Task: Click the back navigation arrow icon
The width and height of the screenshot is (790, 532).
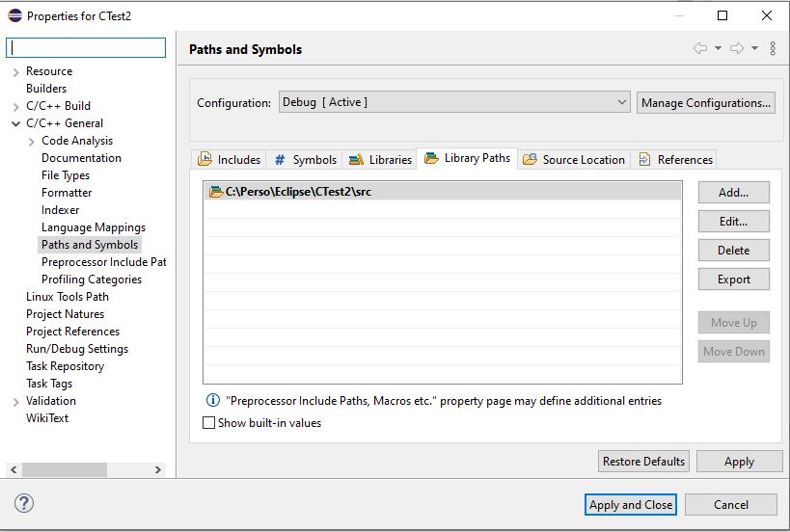Action: (700, 49)
